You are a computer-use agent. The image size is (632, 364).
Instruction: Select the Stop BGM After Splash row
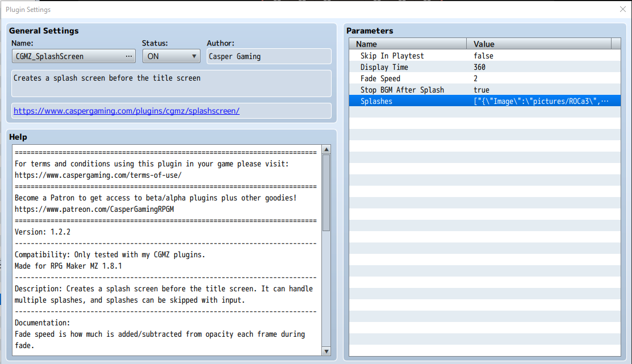coord(484,90)
